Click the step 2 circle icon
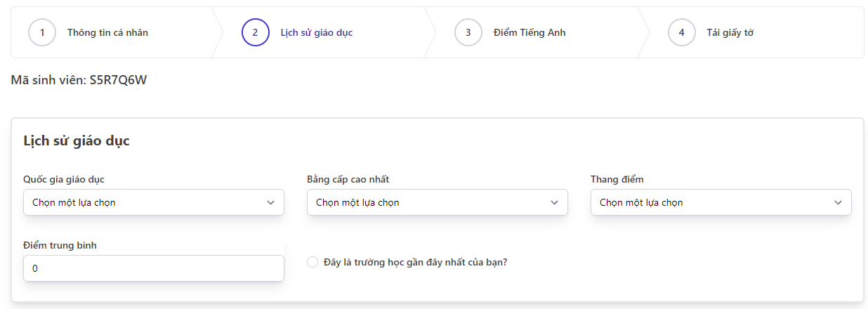 point(256,32)
